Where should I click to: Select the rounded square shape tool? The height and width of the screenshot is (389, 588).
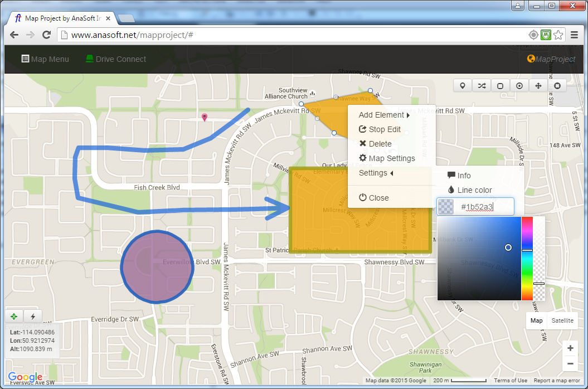(x=500, y=86)
